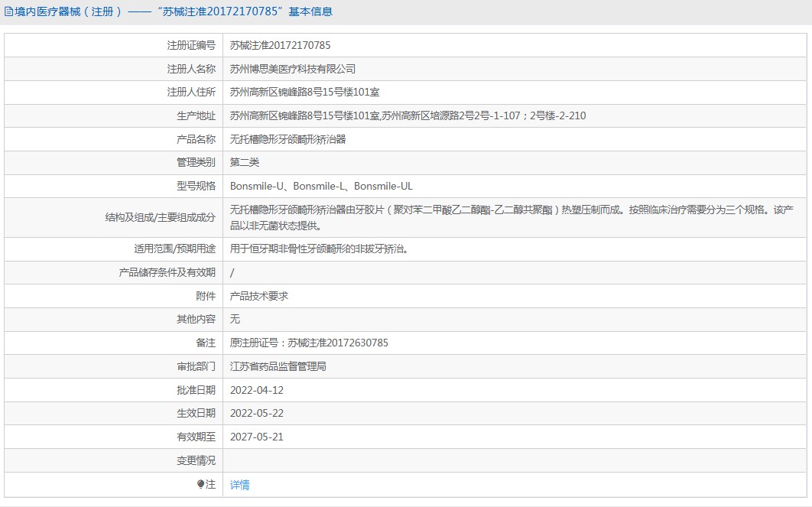
Task: Open the 详情 link
Action: point(240,485)
